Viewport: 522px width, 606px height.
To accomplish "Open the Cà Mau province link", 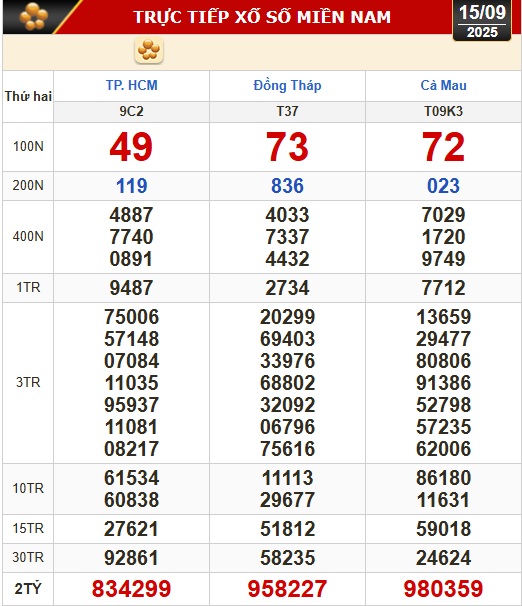I will coord(443,85).
